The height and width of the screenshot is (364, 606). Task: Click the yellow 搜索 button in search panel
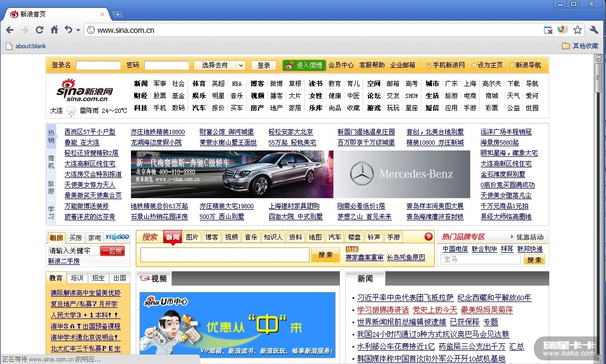[x=325, y=255]
